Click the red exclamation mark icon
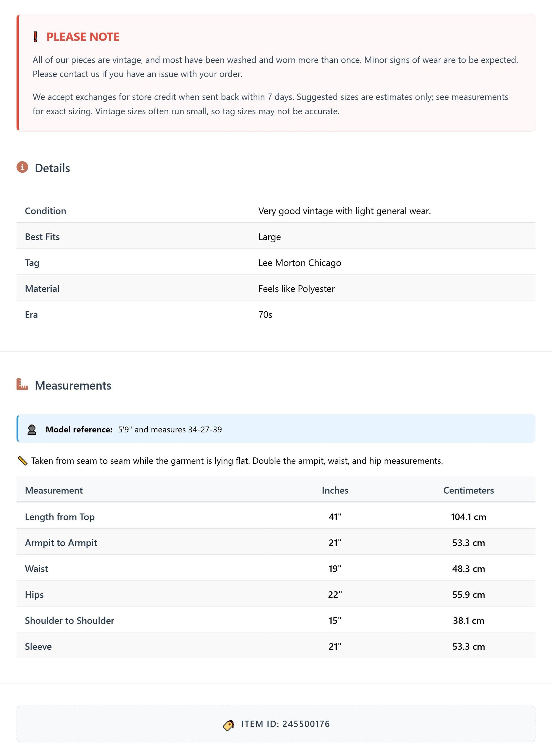552x756 pixels. [35, 37]
